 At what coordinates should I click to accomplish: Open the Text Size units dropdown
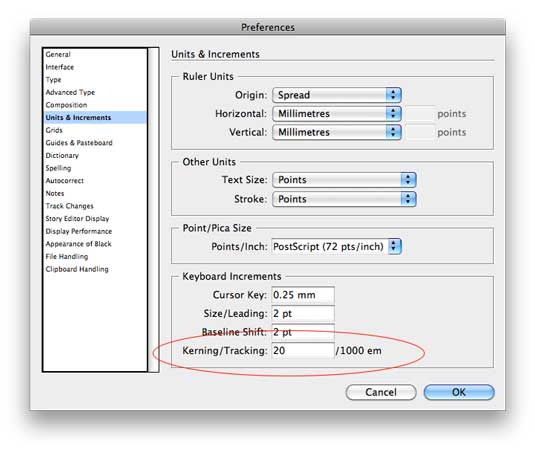344,180
